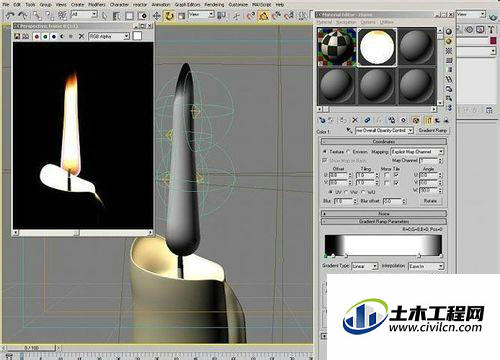Viewport: 500px width, 360px height.
Task: Enable the V Mirror checkbox
Action: [387, 183]
